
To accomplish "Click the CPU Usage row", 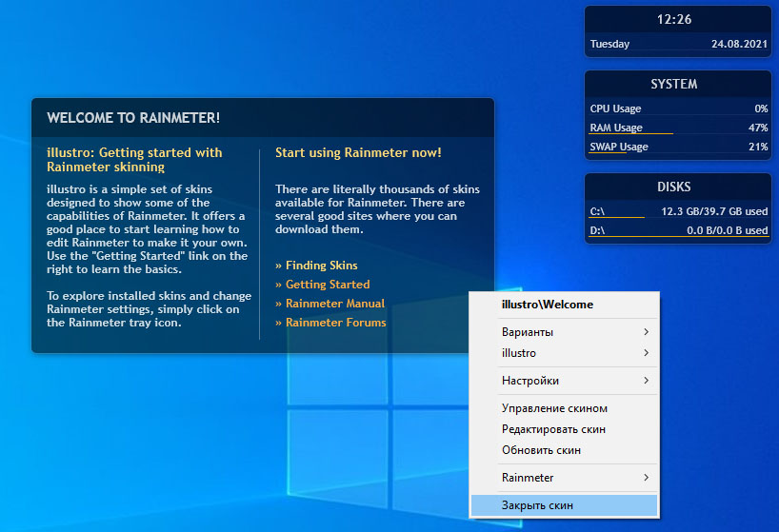I will (x=678, y=108).
